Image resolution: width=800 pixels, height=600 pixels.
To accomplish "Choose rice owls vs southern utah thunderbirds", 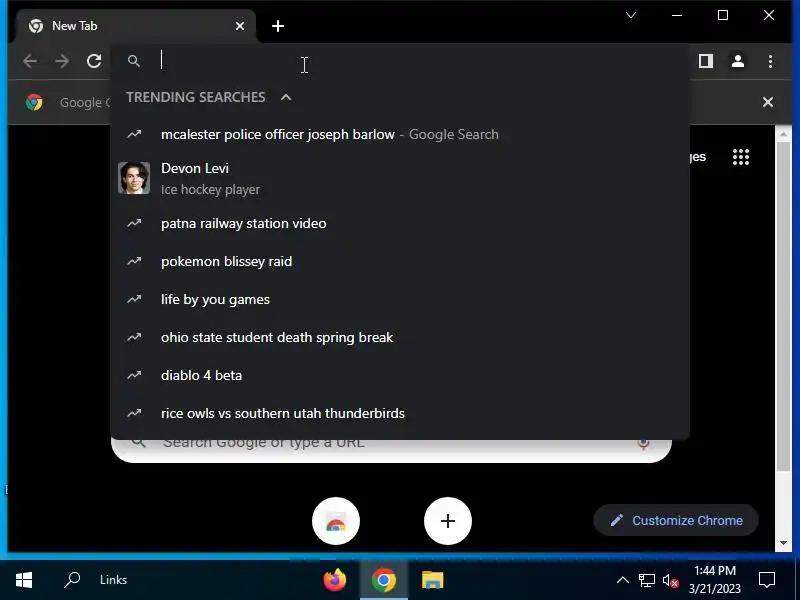I will click(x=400, y=413).
